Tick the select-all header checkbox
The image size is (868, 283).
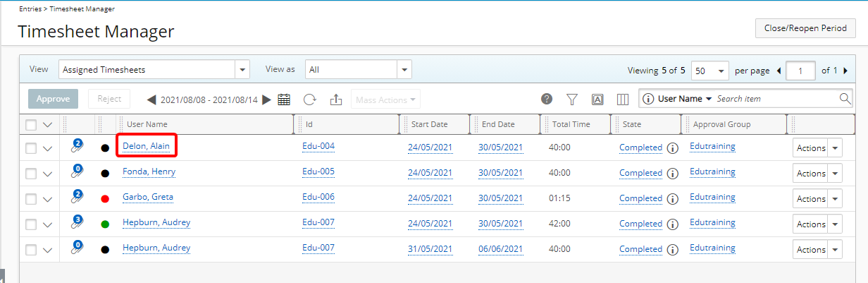pos(31,125)
